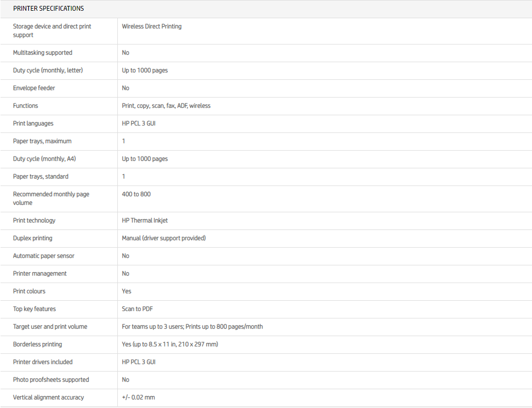Select the "Wireless Direct Printing" value text

pyautogui.click(x=152, y=26)
